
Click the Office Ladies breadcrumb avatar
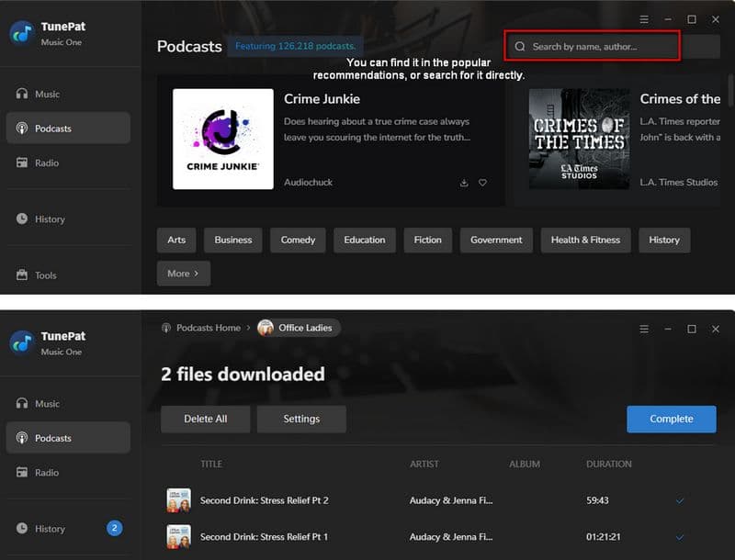point(266,328)
